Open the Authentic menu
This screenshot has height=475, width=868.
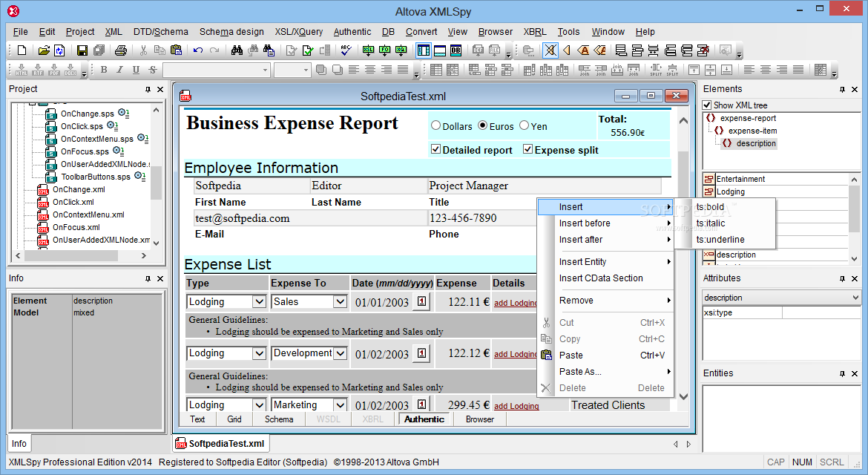[x=352, y=32]
